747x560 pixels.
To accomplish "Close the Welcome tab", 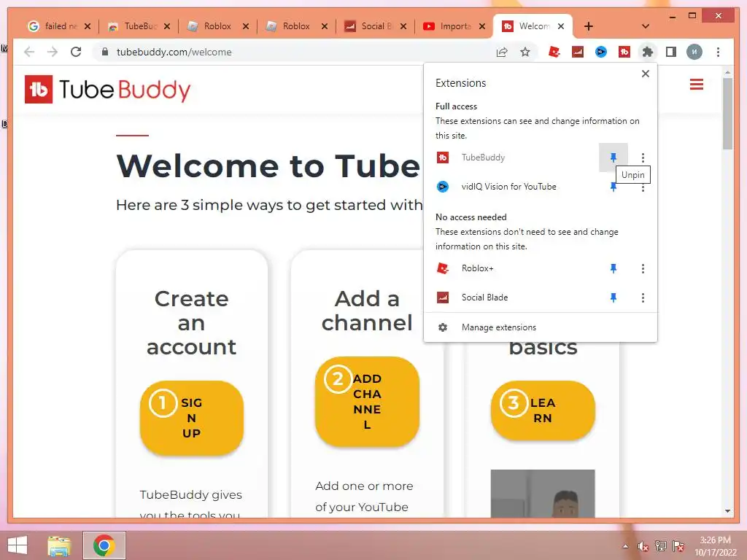I will (x=561, y=26).
